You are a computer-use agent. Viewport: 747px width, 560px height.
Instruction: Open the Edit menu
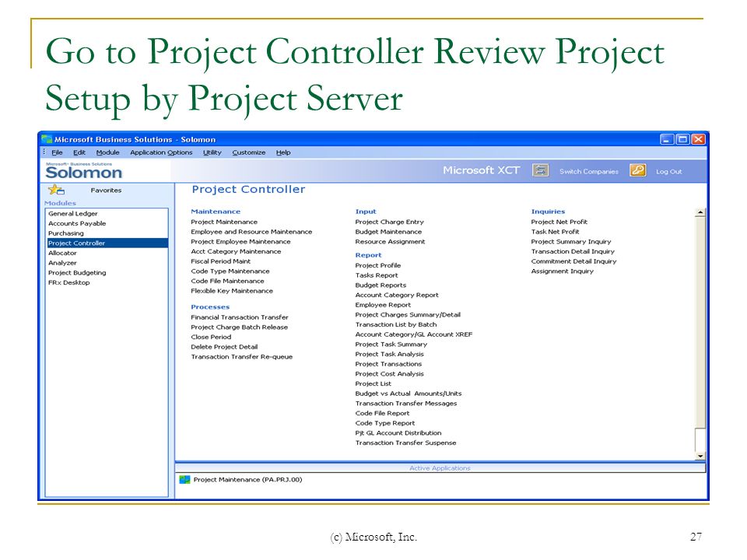[x=79, y=152]
